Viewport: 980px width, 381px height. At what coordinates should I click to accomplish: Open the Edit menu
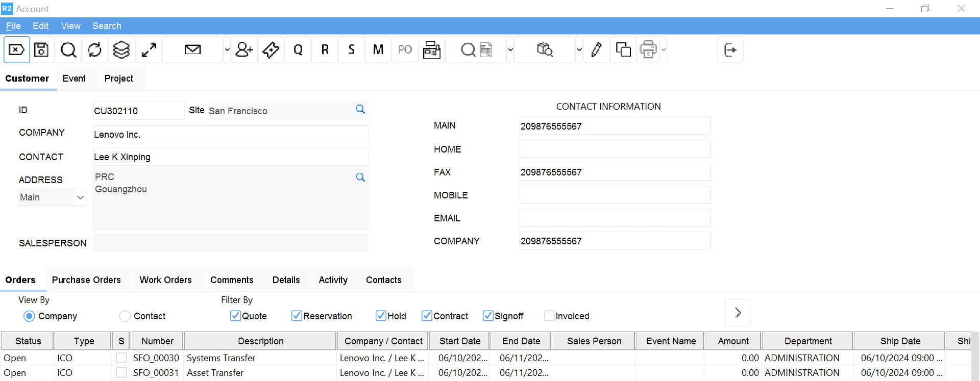(40, 26)
